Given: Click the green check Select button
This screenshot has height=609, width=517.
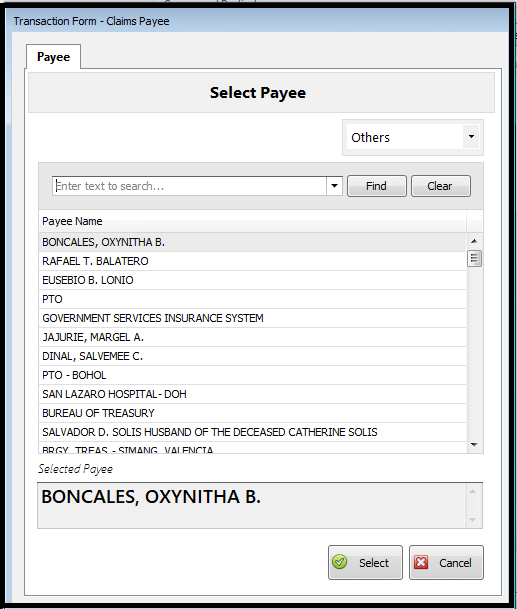Looking at the screenshot, I should 365,562.
